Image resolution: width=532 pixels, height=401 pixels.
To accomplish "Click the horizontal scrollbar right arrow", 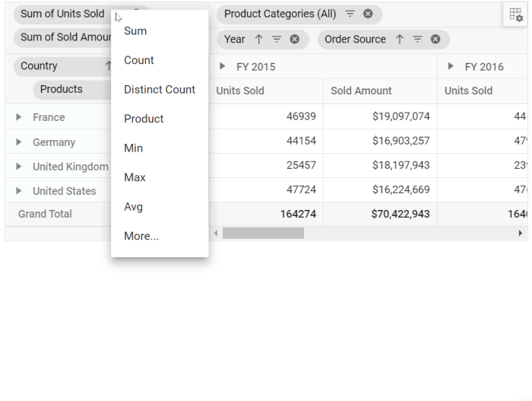I will [521, 234].
